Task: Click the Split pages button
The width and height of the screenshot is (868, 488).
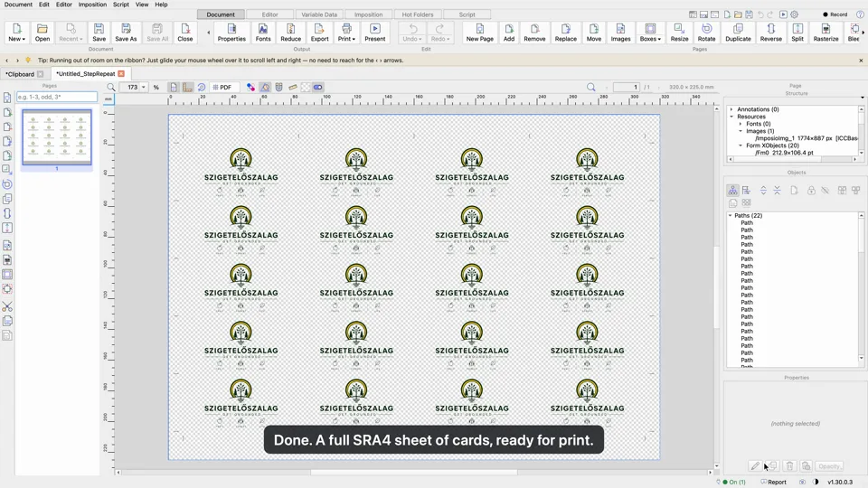Action: click(797, 33)
